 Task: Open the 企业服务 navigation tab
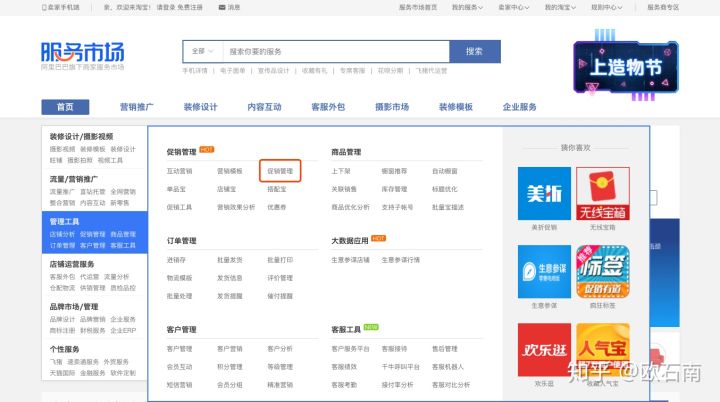[x=519, y=107]
